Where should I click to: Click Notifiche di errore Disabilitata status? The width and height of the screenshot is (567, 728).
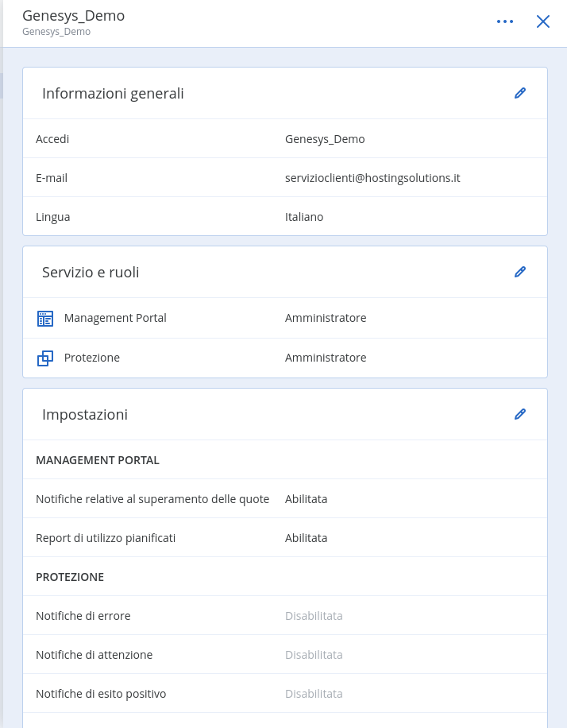point(314,616)
